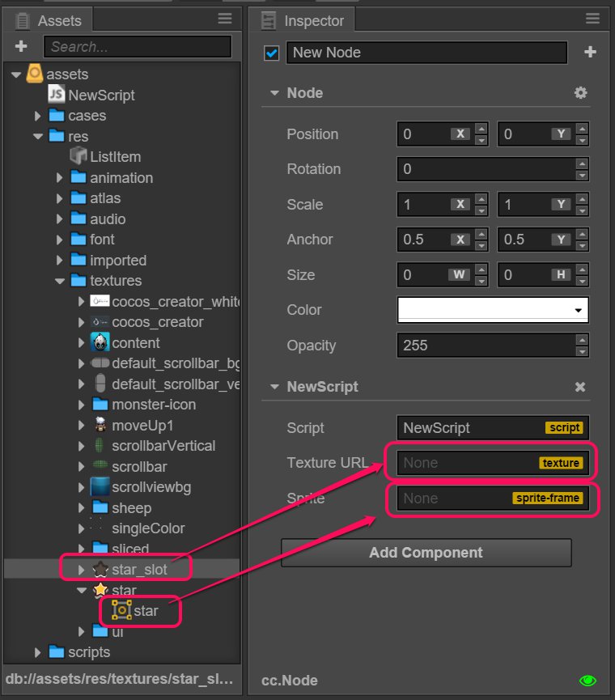The height and width of the screenshot is (700, 615).
Task: Expand the animation folder
Action: (x=59, y=178)
